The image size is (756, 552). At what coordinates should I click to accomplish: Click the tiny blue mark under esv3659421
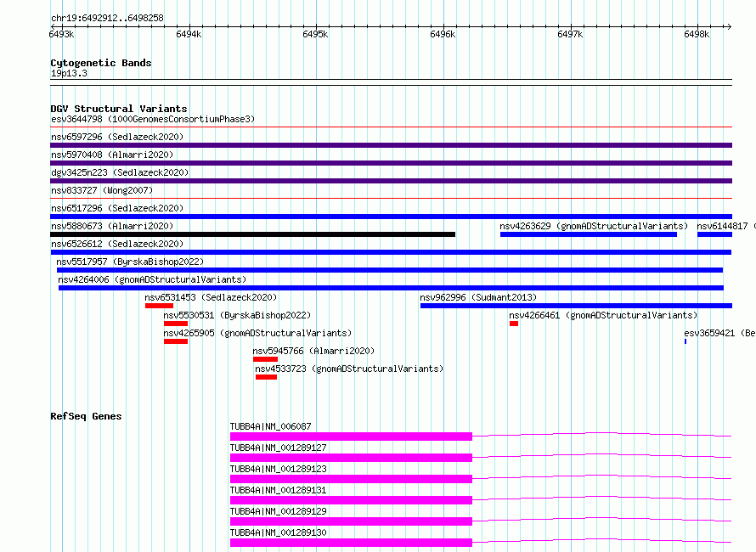point(685,341)
